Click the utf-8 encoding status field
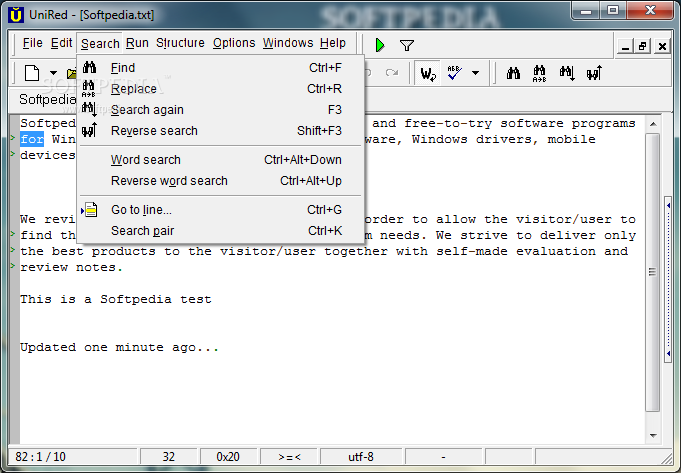Screen dimensions: 681x473 360,457
